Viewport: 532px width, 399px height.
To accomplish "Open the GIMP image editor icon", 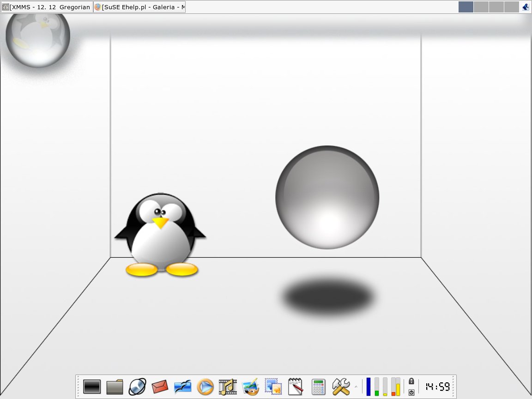I will click(251, 387).
